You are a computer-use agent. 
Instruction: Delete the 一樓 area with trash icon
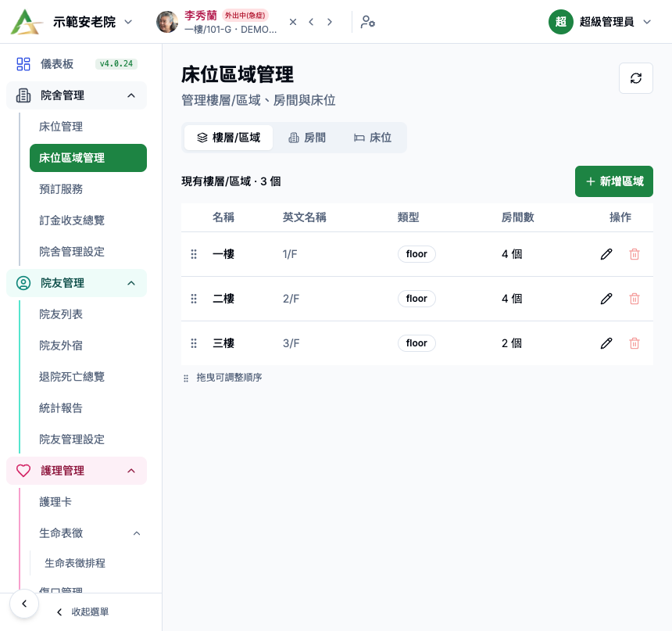(x=634, y=254)
